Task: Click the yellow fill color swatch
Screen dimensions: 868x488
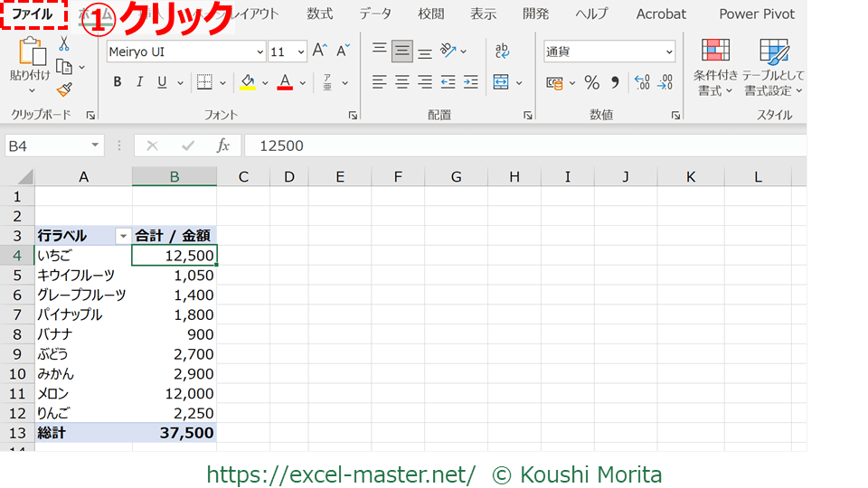Action: pos(248,83)
